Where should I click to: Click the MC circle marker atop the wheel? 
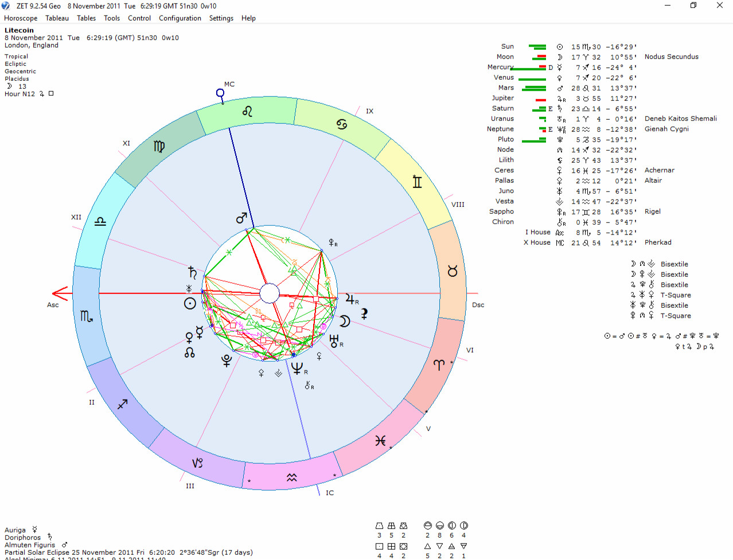(220, 93)
